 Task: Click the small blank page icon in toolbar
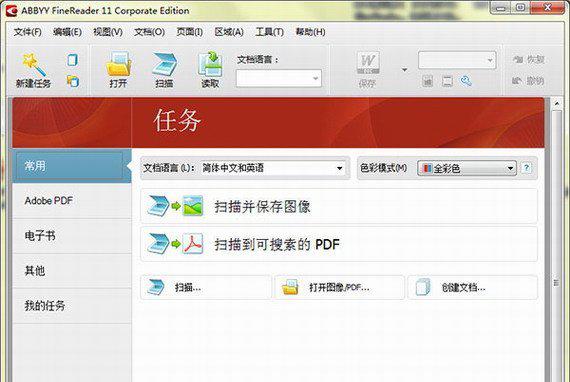(73, 60)
